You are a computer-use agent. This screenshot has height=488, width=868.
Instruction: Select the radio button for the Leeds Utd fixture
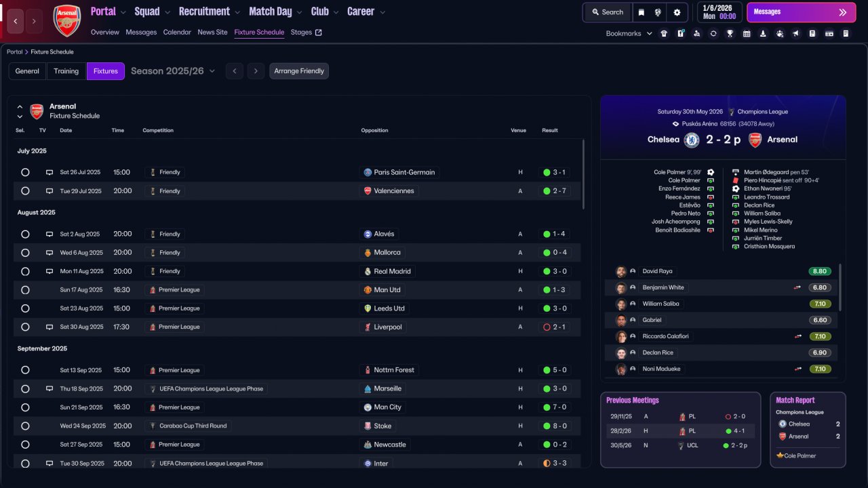(x=25, y=308)
